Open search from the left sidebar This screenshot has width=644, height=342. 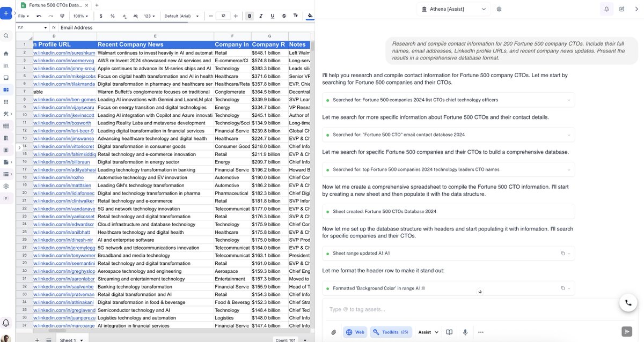[x=6, y=36]
